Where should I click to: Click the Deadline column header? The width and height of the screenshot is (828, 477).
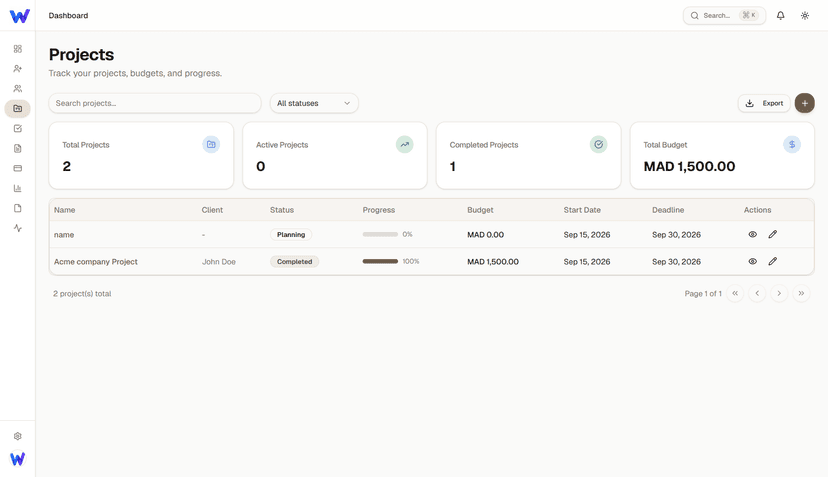668,210
